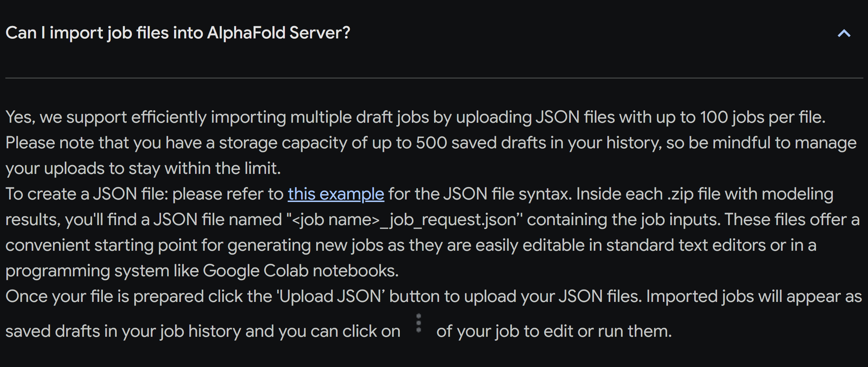Click 'saved drafts in your job history' text

pyautogui.click(x=123, y=331)
